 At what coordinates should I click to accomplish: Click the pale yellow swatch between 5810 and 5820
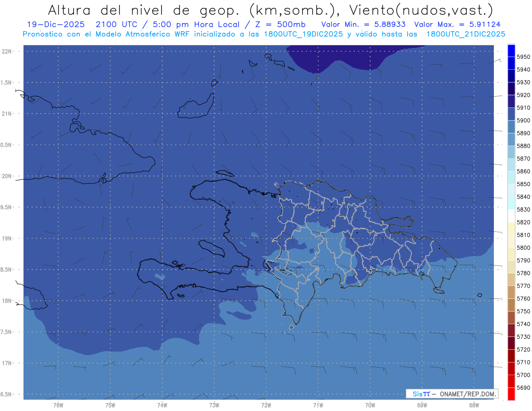pos(511,228)
